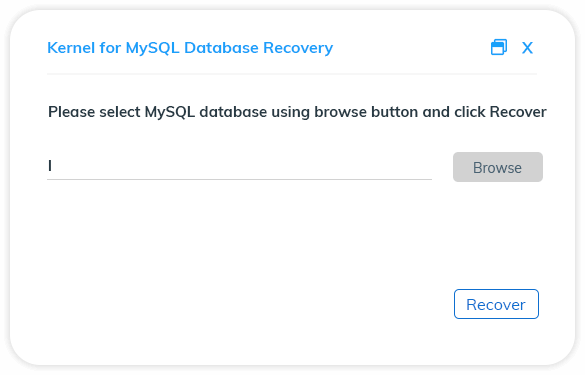Image resolution: width=585 pixels, height=375 pixels.
Task: Click the underlined text field left of Browse
Action: [x=239, y=166]
